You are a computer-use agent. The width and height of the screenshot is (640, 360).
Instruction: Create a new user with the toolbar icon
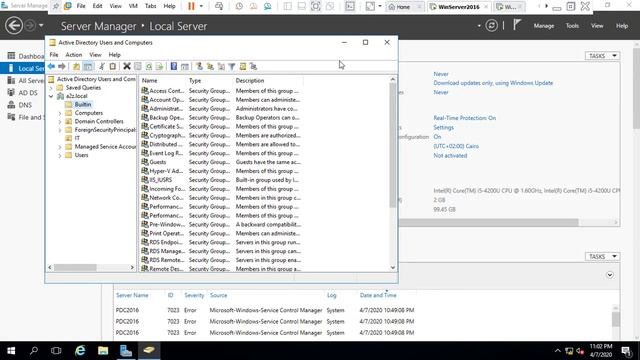[x=199, y=66]
